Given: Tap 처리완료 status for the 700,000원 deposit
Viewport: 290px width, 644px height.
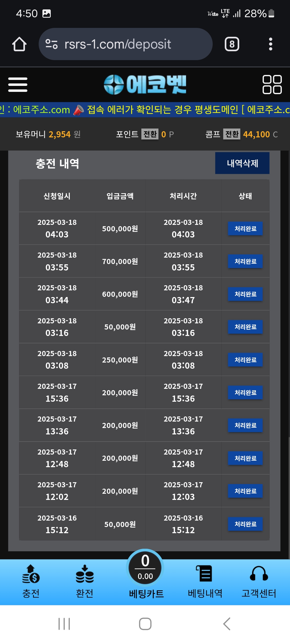Looking at the screenshot, I should (245, 261).
